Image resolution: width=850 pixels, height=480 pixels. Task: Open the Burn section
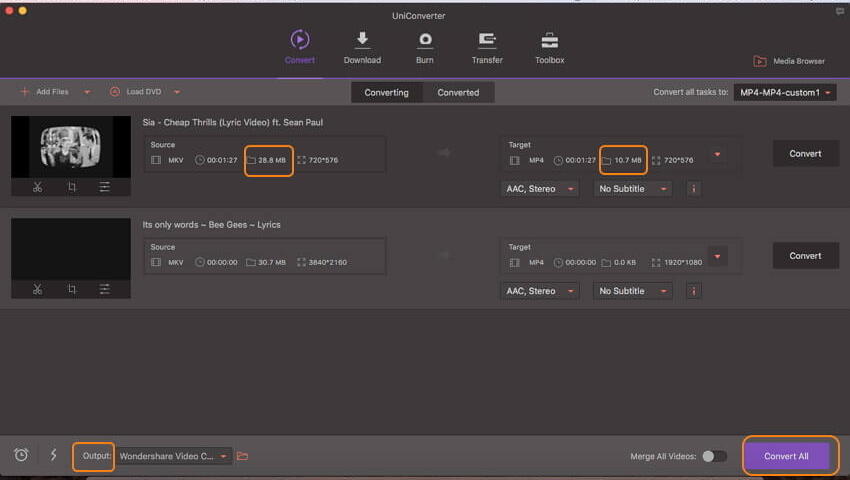click(x=424, y=48)
